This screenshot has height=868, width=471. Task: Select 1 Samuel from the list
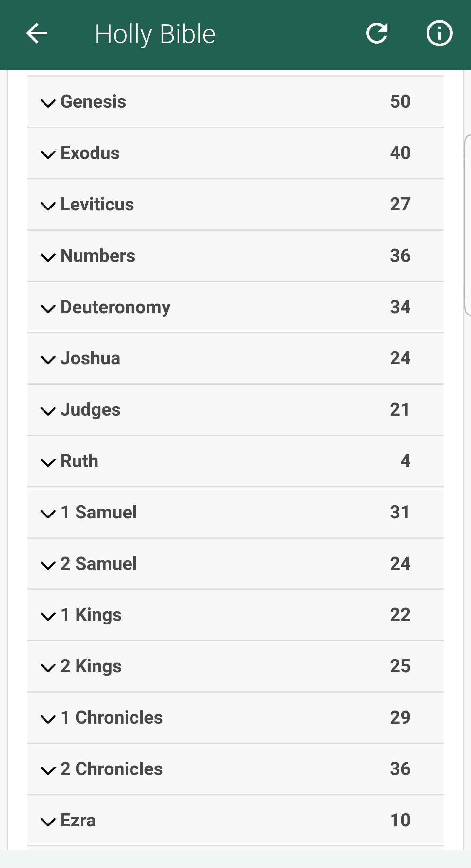coord(235,513)
